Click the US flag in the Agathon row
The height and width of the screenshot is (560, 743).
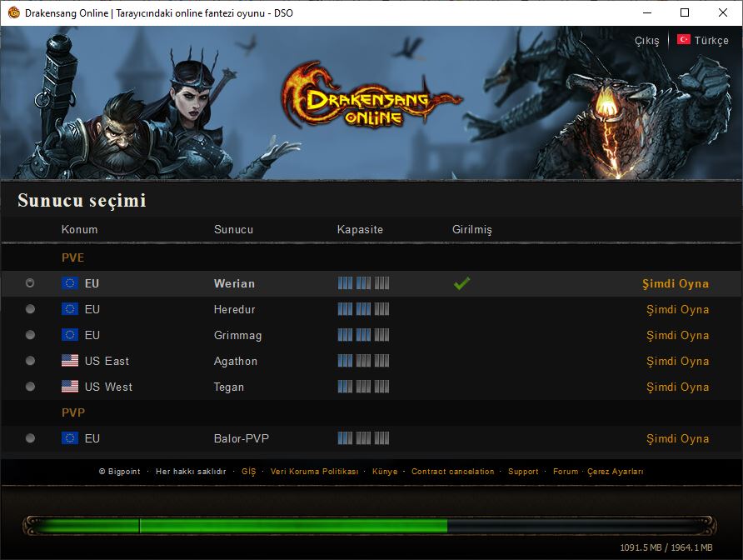(70, 361)
